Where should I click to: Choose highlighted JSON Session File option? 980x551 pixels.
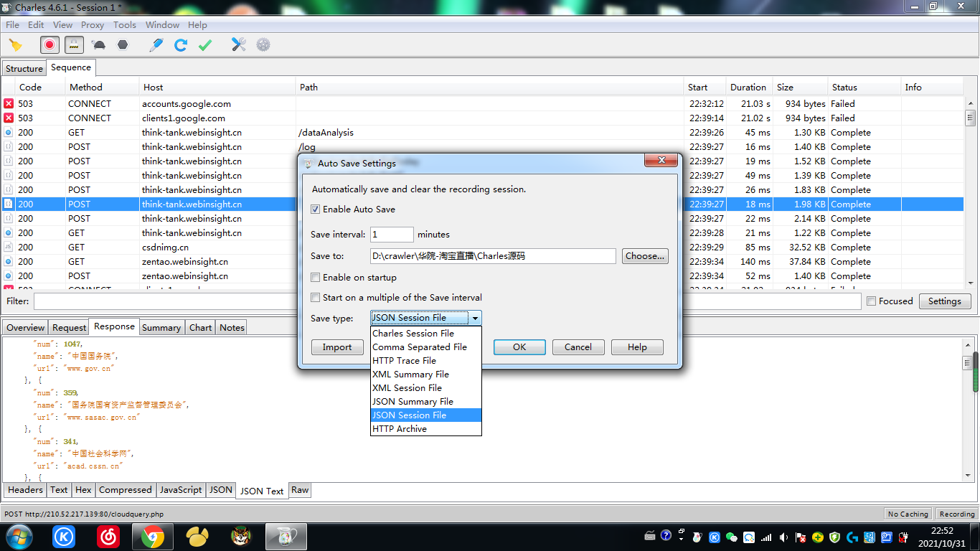(x=426, y=415)
